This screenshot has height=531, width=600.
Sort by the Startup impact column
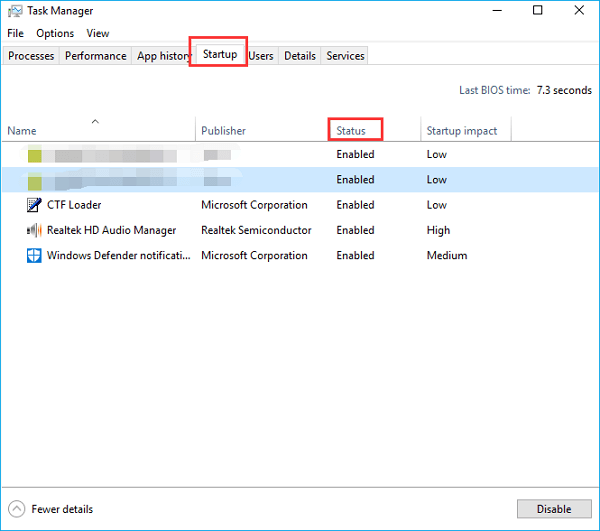click(461, 131)
